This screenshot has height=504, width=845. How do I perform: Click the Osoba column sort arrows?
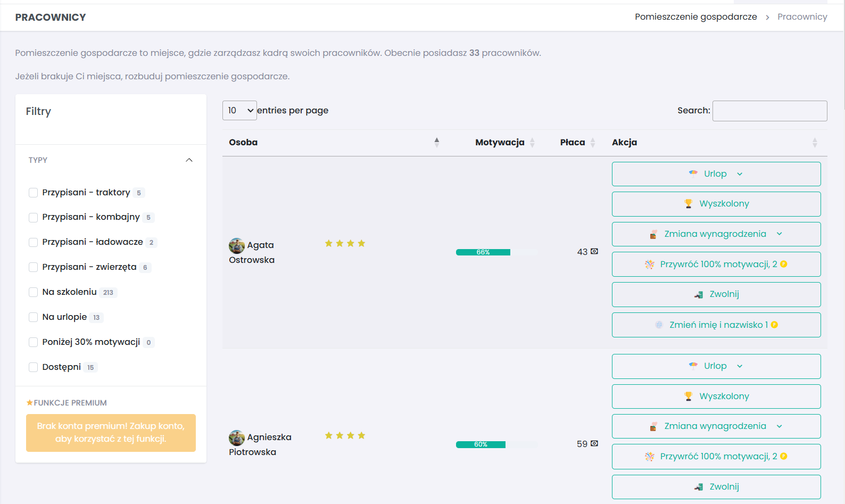tap(436, 142)
